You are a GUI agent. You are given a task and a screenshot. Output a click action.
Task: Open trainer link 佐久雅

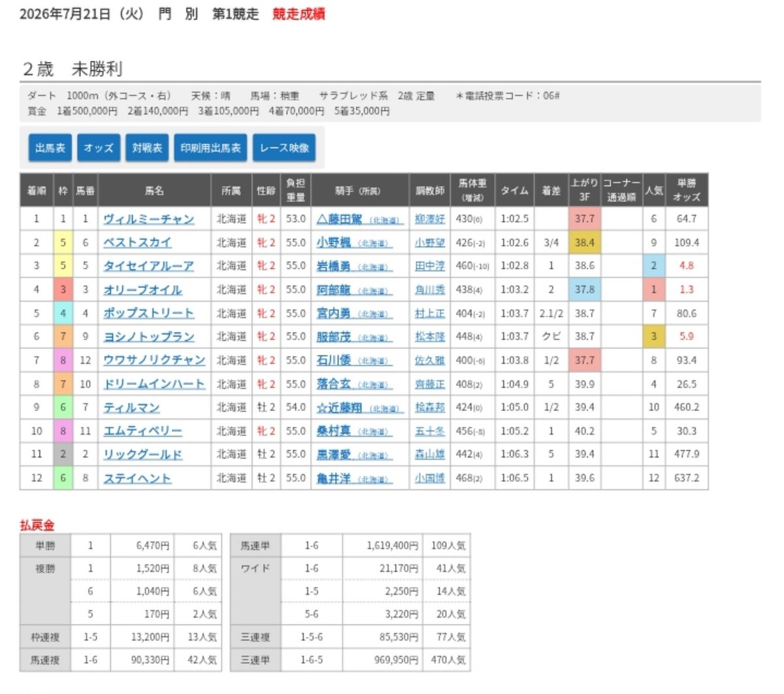(x=430, y=360)
